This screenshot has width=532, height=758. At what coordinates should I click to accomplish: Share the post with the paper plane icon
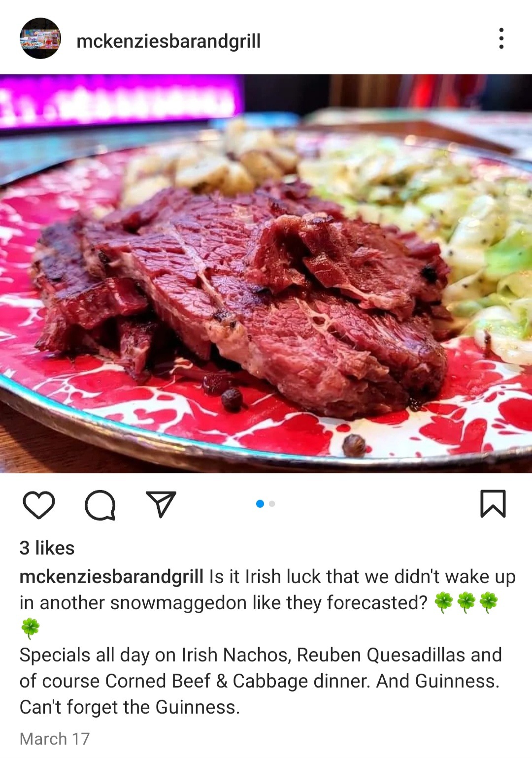(161, 504)
